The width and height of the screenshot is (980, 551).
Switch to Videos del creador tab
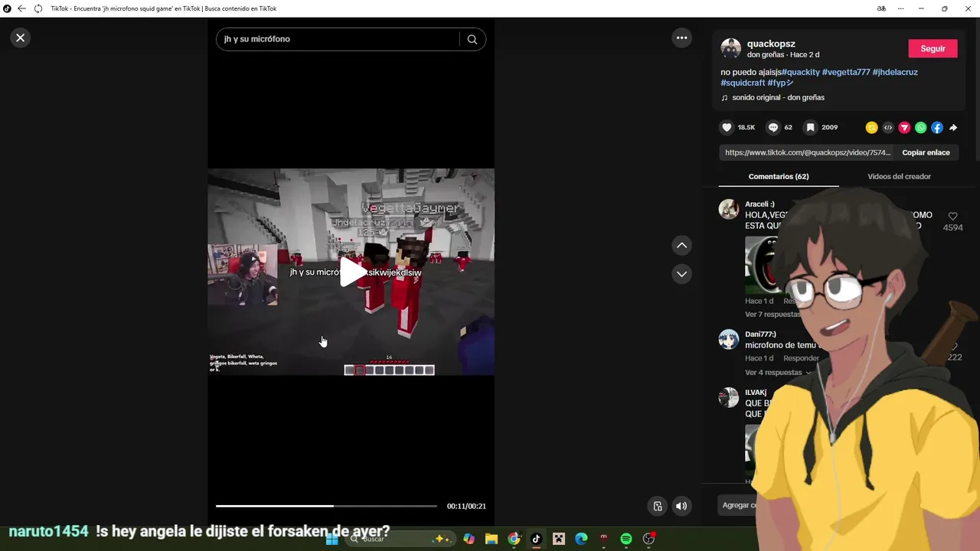[x=899, y=177]
